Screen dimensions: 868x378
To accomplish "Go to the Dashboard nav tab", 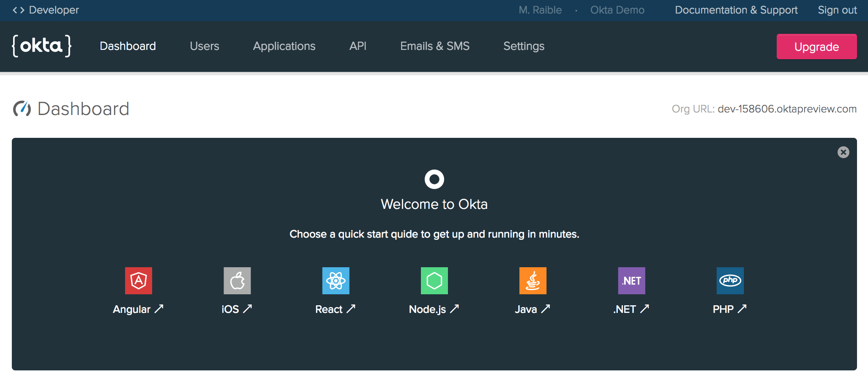I will pos(128,46).
